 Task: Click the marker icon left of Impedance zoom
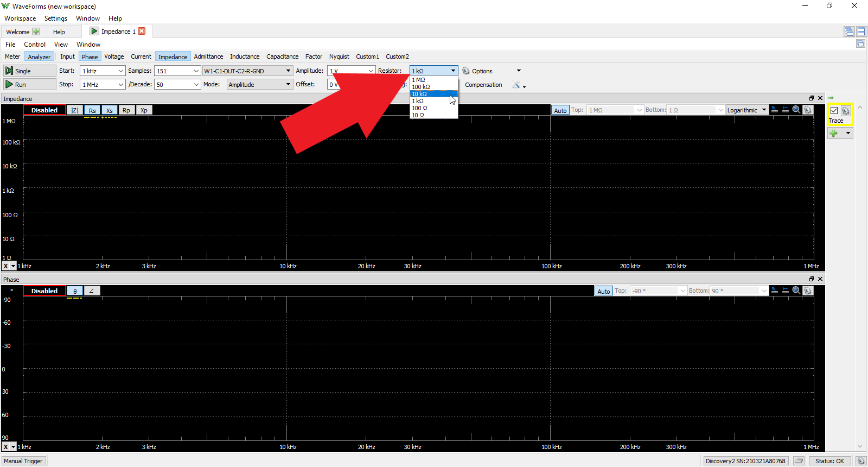point(786,110)
